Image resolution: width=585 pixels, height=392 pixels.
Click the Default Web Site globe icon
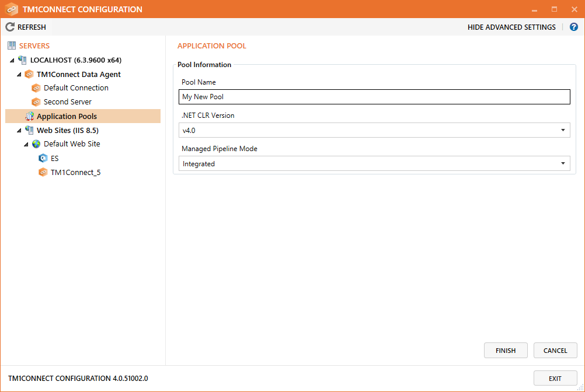click(36, 144)
